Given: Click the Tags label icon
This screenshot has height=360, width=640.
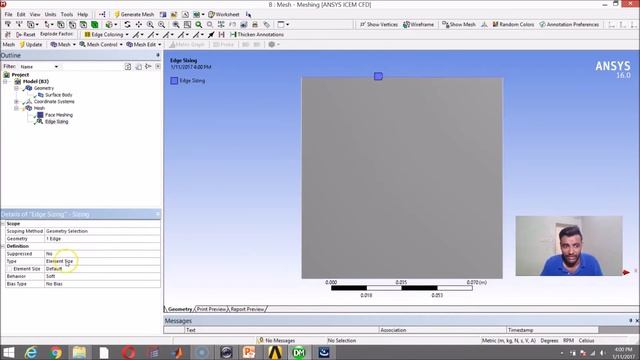Looking at the screenshot, I should (266, 24).
